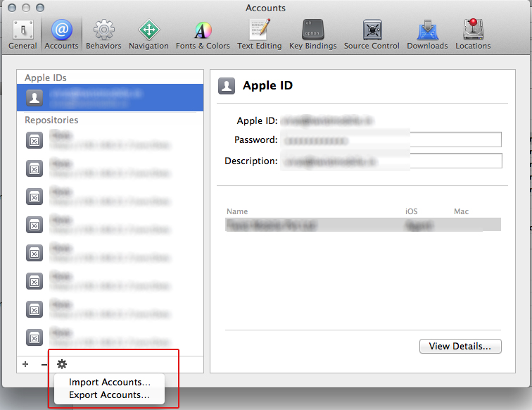Click the plus add account button
532x410 pixels.
coord(25,364)
